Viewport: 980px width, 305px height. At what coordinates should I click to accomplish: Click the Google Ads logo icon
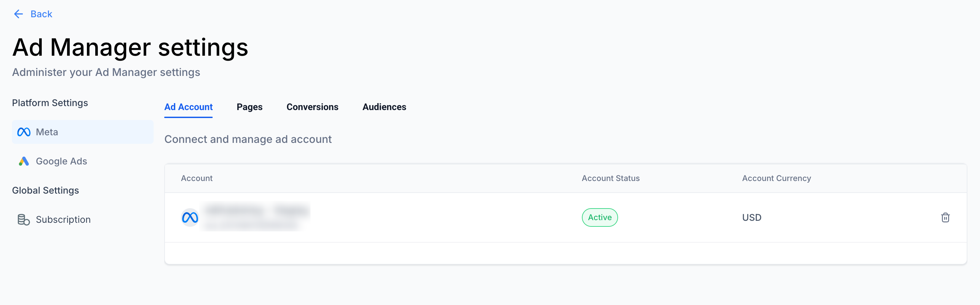pyautogui.click(x=24, y=161)
